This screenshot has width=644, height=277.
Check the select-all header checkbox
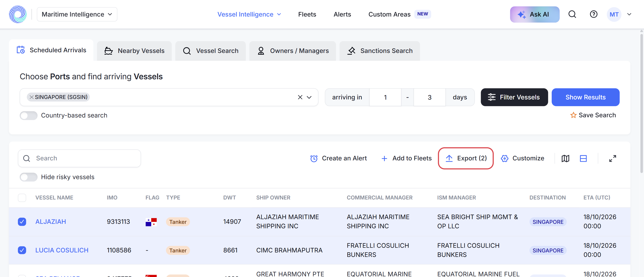pyautogui.click(x=22, y=197)
